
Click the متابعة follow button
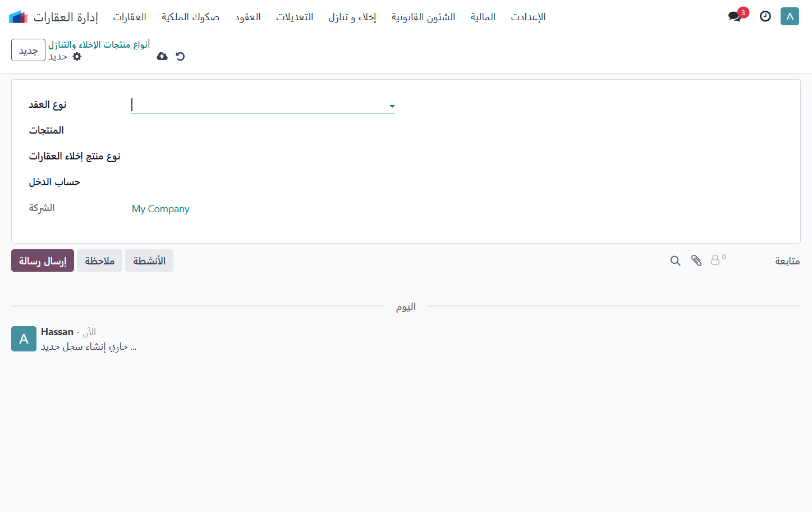pyautogui.click(x=787, y=260)
